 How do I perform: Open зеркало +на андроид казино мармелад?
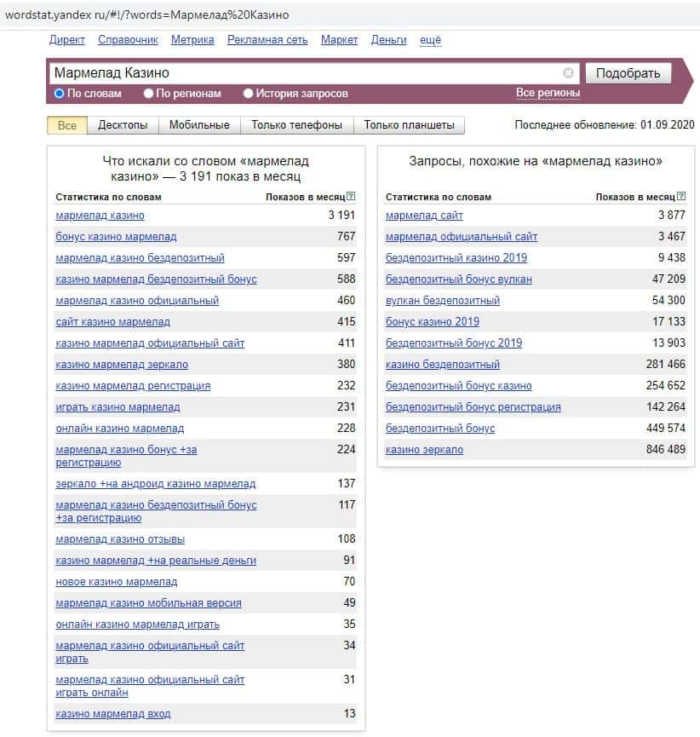156,484
